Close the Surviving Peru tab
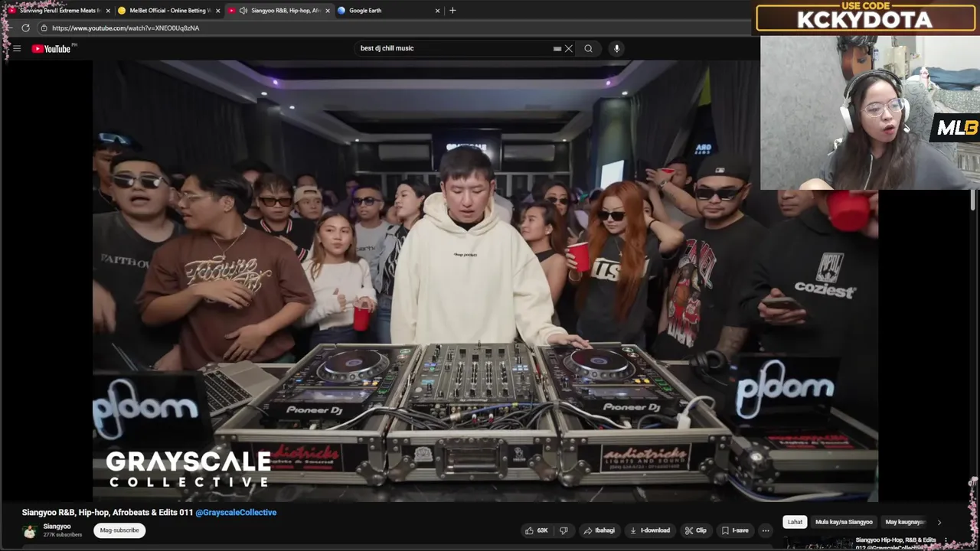The width and height of the screenshot is (980, 551). click(x=108, y=11)
